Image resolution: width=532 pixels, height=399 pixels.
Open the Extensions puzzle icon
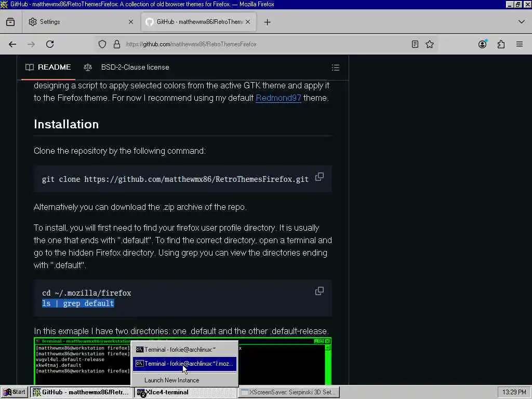[x=501, y=44]
